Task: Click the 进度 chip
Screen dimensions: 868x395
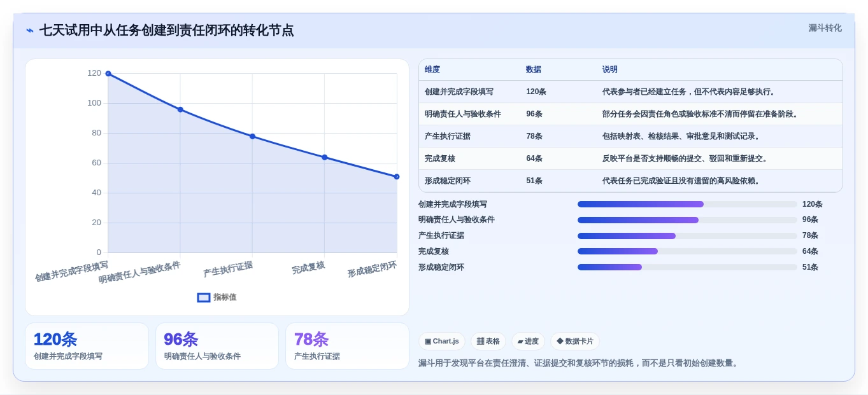Action: click(x=528, y=342)
